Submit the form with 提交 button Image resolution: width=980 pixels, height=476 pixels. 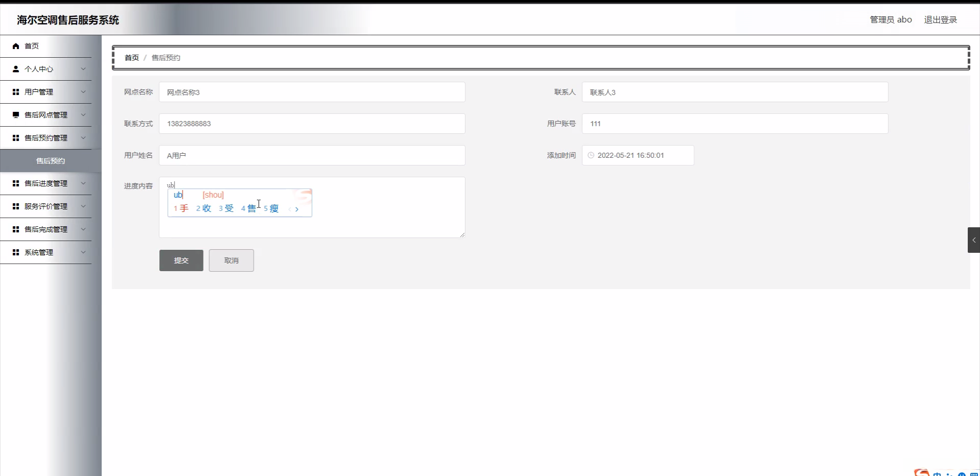[x=181, y=260]
